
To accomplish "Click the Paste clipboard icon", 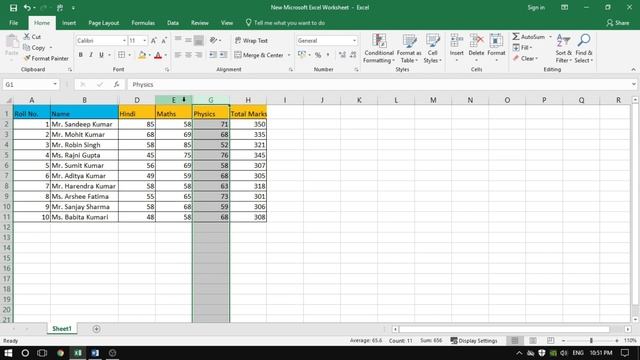I will pyautogui.click(x=12, y=42).
